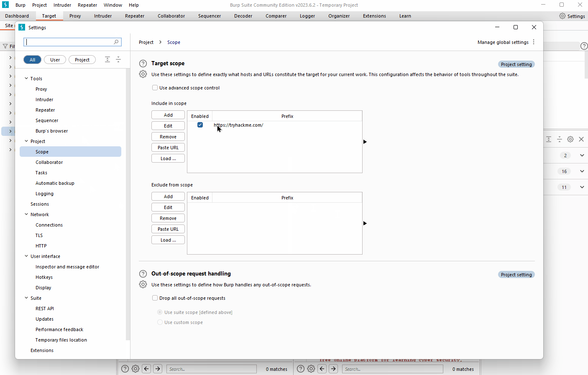Viewport: 588px width, 375px height.
Task: Click the Inspector gear icon in background window
Action: 570,139
